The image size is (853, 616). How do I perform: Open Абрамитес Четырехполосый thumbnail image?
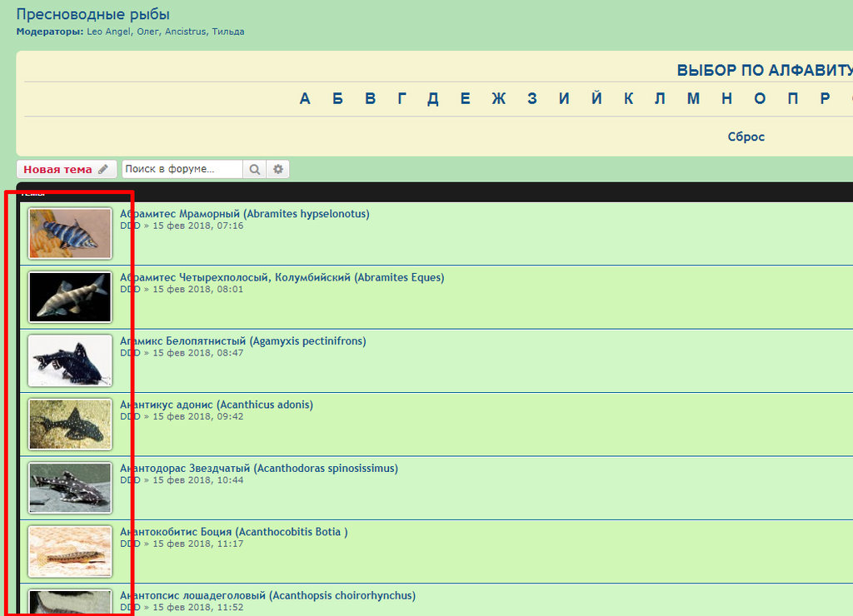click(x=70, y=296)
